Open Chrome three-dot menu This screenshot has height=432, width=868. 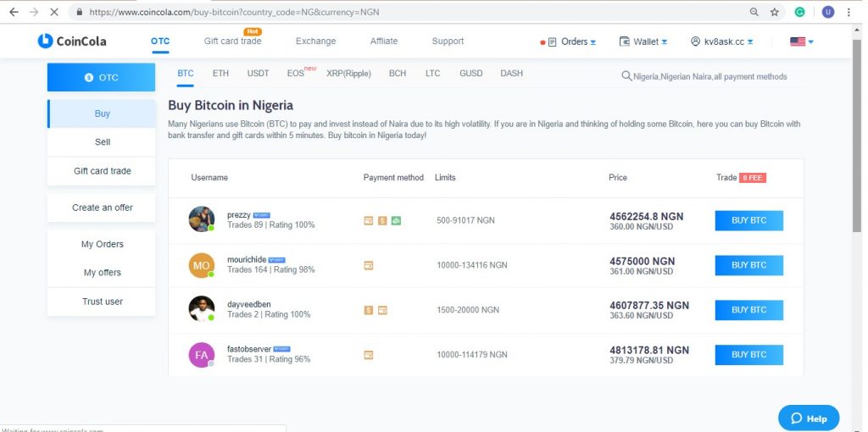coord(849,12)
